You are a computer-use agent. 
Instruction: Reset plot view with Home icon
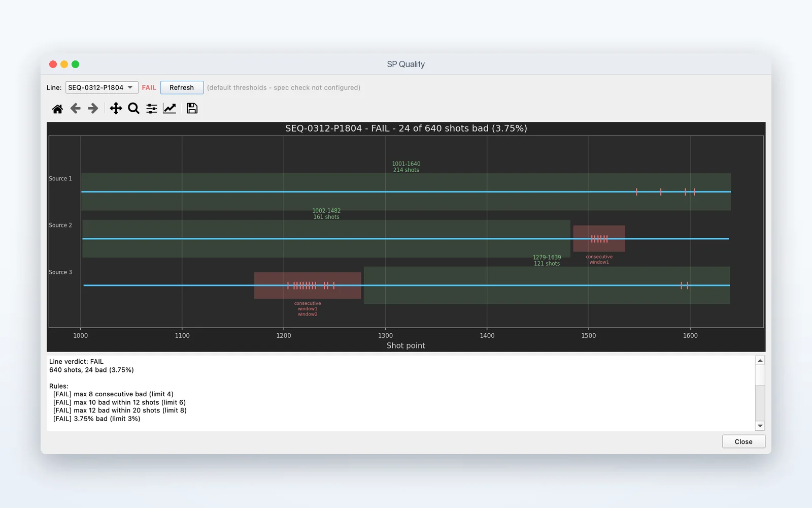[x=57, y=109]
